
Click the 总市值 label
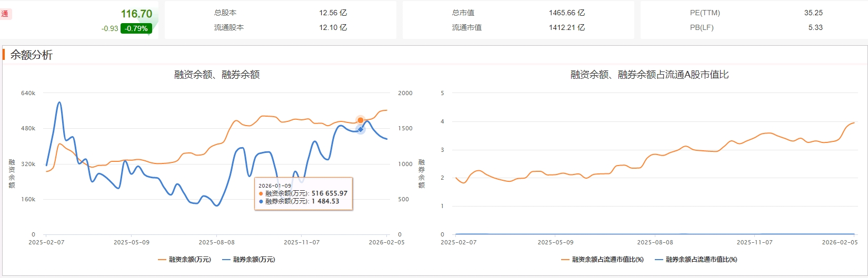[x=463, y=13]
